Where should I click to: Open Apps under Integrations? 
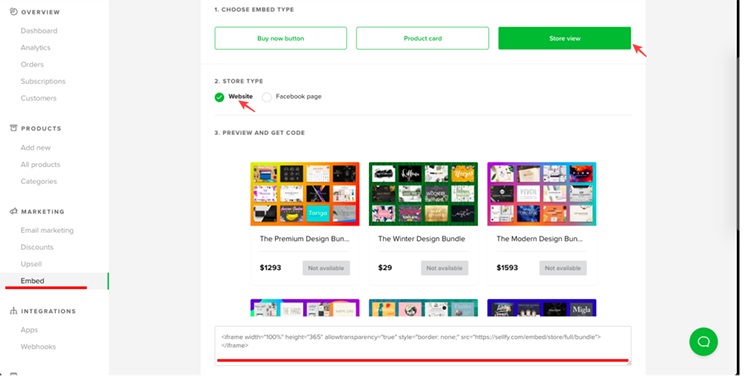point(29,330)
